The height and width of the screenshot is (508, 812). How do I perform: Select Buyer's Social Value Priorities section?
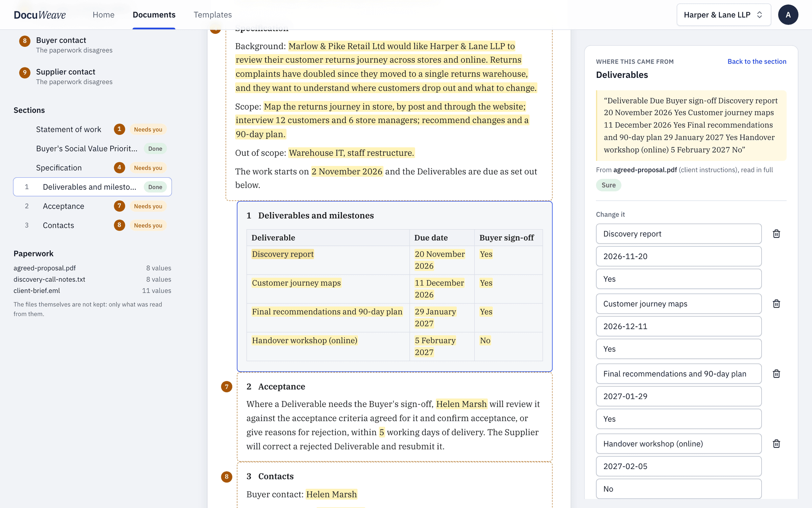click(x=92, y=148)
